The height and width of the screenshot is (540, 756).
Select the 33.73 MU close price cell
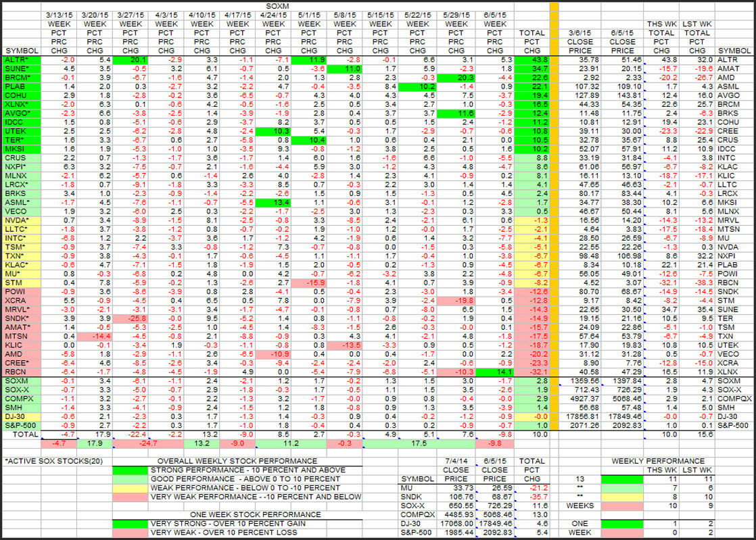[x=456, y=488]
